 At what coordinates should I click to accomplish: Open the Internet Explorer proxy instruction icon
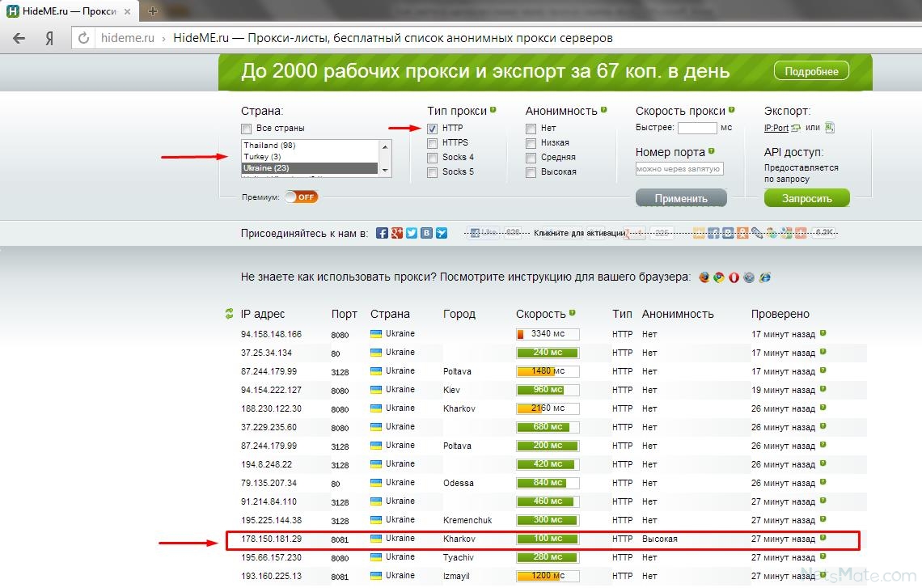click(764, 277)
